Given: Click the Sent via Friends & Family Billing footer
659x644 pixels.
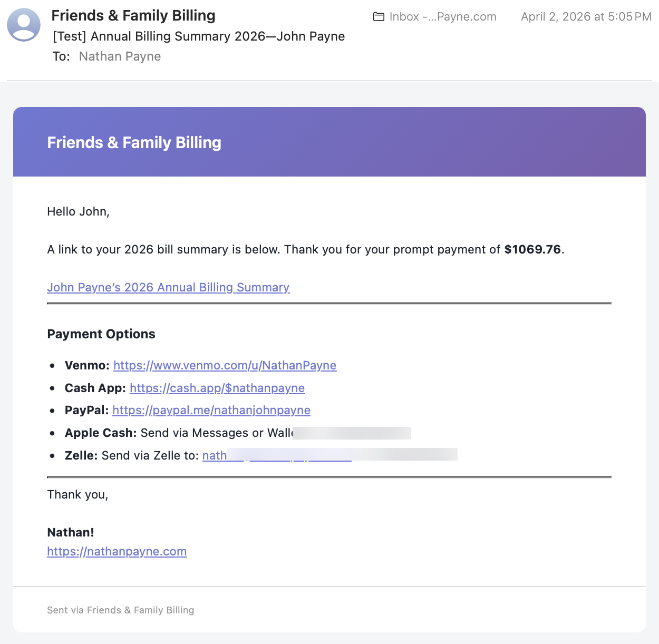Looking at the screenshot, I should (x=120, y=610).
